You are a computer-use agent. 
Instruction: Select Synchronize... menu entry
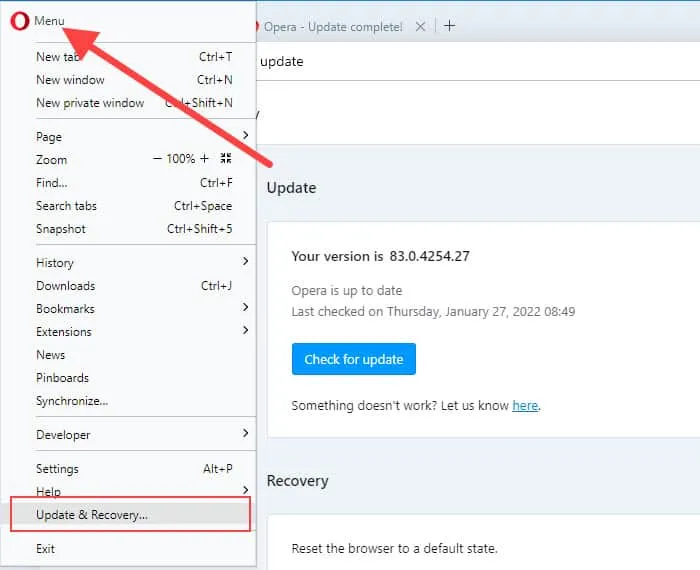[134, 401]
